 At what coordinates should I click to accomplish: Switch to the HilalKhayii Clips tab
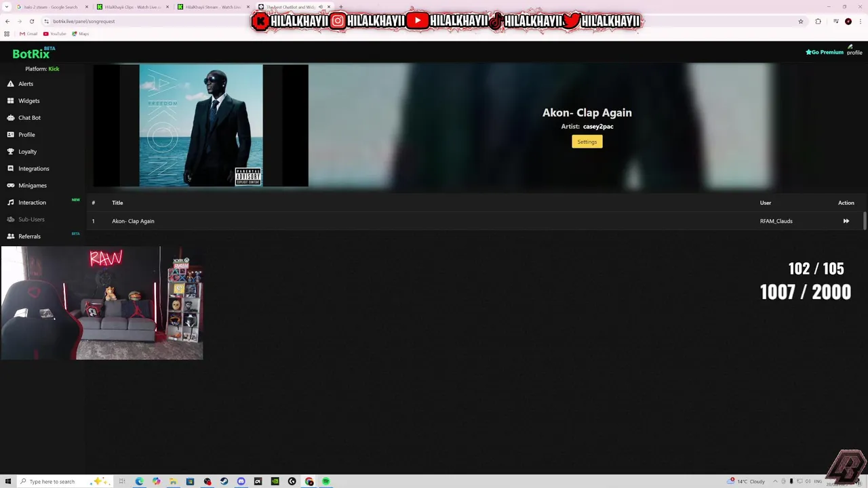(x=132, y=7)
